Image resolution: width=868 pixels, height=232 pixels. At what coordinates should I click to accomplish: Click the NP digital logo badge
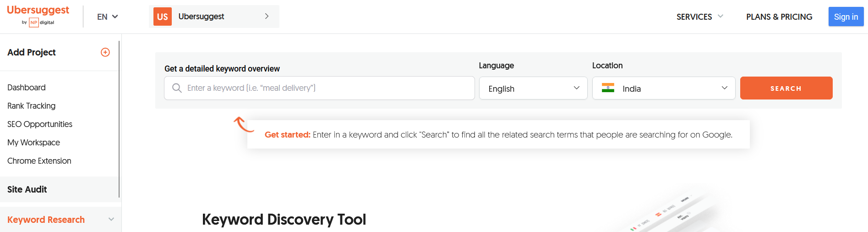34,22
